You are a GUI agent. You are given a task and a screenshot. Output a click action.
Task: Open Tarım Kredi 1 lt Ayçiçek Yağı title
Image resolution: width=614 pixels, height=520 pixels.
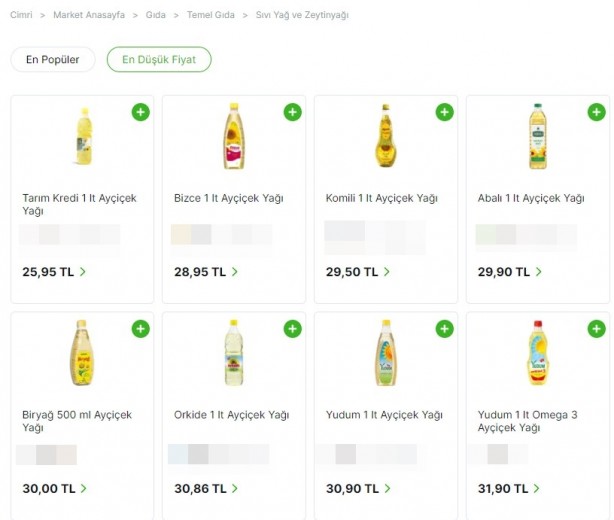click(79, 204)
